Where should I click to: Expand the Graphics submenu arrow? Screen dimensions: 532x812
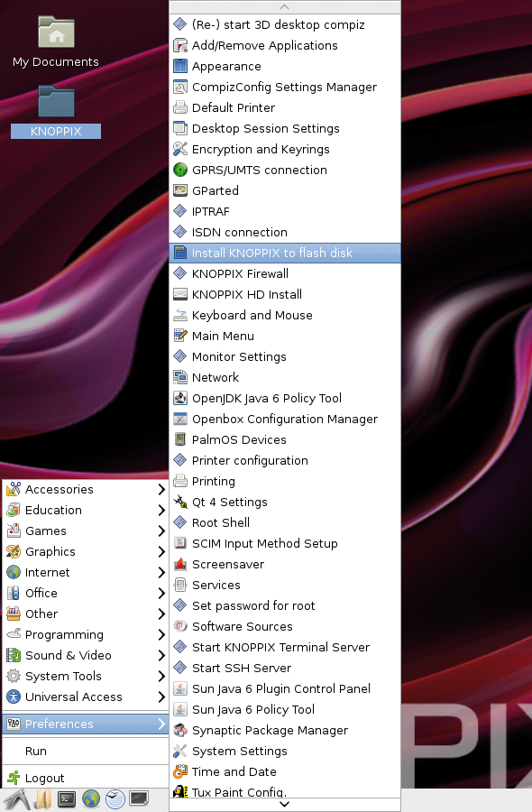pyautogui.click(x=161, y=551)
